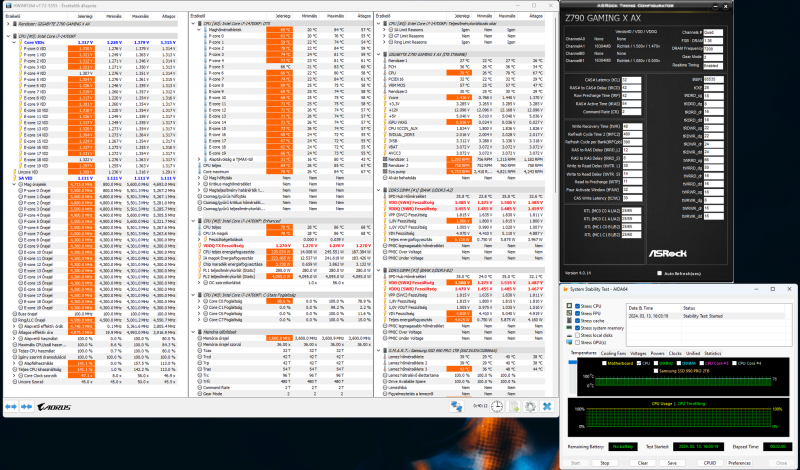This screenshot has height=470, width=800.
Task: Collapse the CPU Intel Core i7-14700KF group
Action: [x=8, y=36]
